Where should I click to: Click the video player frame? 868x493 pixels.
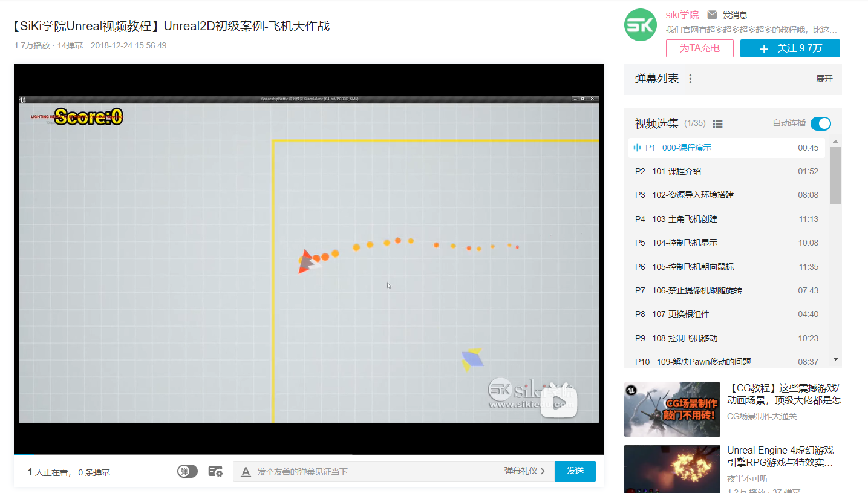click(308, 259)
